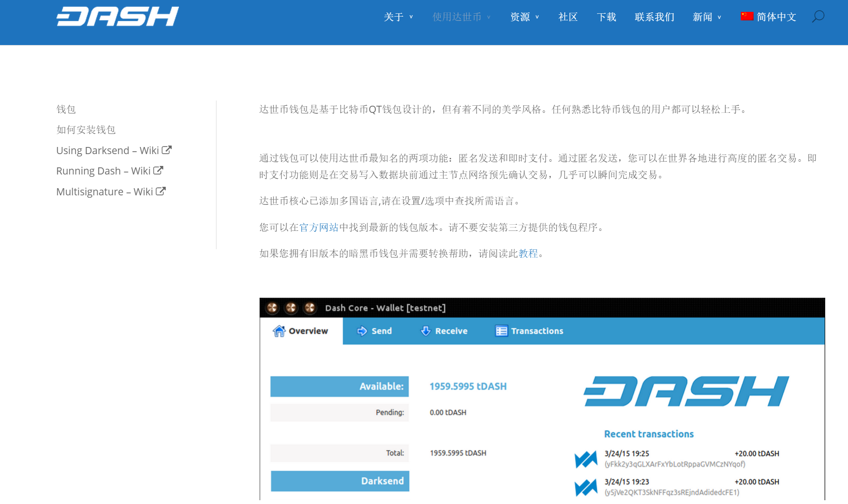Click the Recent transactions heading
Viewport: 848px width, 504px height.
[x=649, y=434]
